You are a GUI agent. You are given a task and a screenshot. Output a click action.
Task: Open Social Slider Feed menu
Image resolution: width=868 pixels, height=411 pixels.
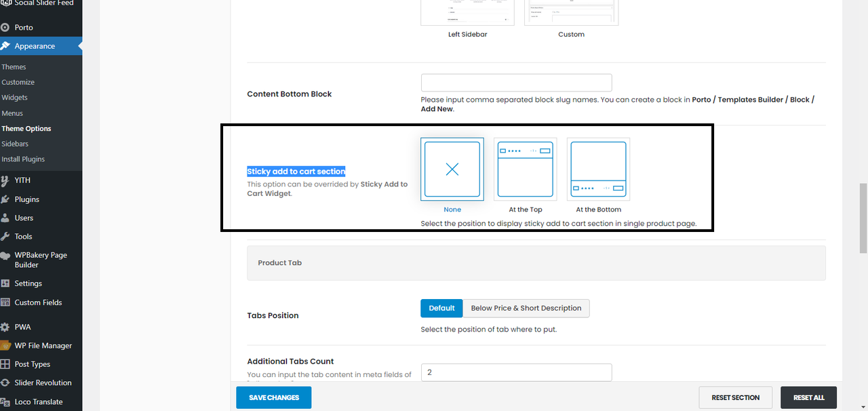pyautogui.click(x=44, y=3)
